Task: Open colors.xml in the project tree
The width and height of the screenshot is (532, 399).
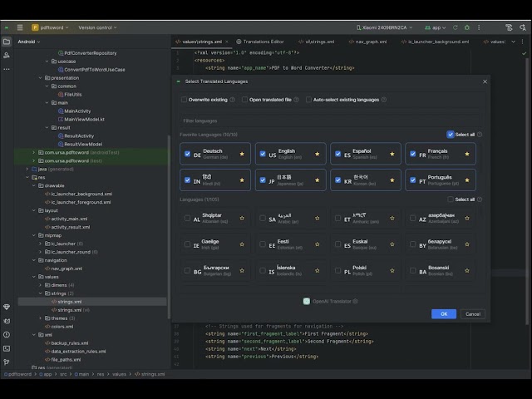Action: [x=59, y=327]
